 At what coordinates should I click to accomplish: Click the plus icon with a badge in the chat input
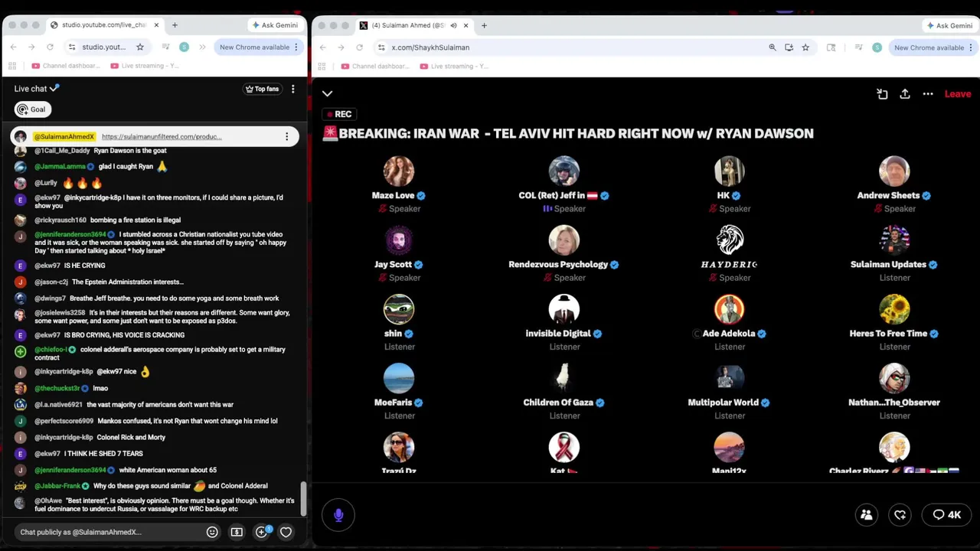(x=262, y=531)
